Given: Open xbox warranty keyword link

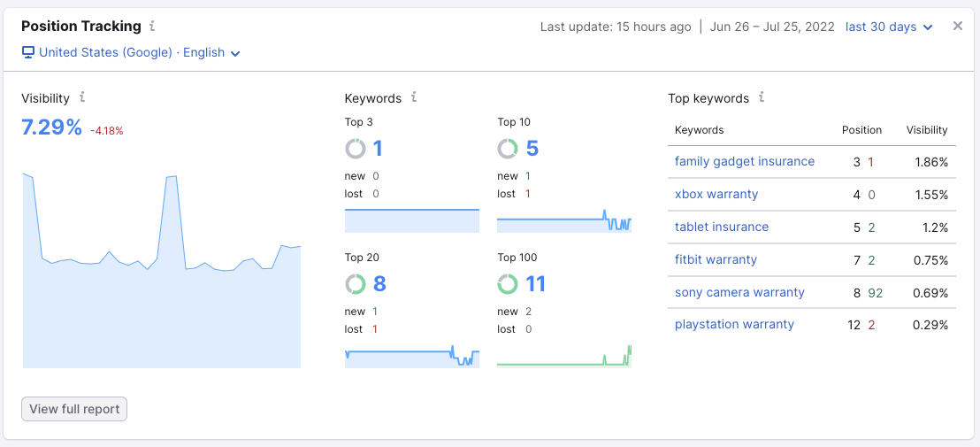Looking at the screenshot, I should 716,194.
